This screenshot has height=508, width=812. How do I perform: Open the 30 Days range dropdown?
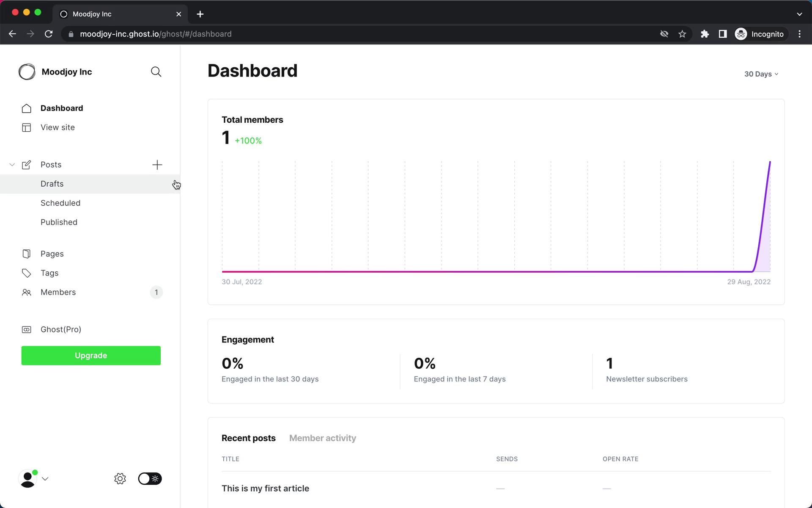761,74
